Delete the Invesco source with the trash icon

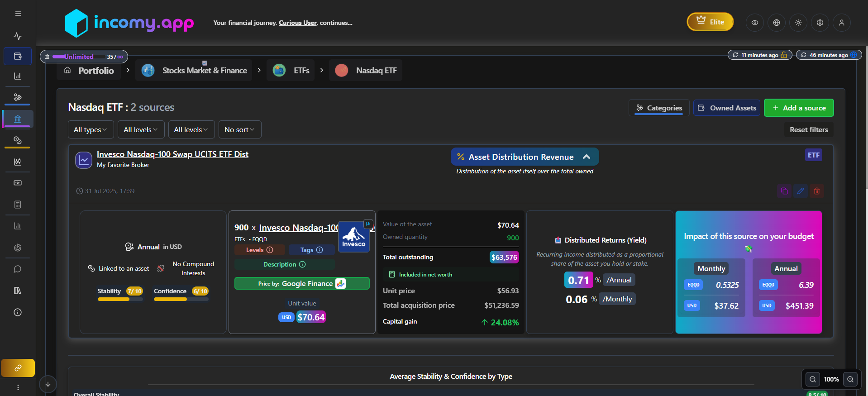[x=817, y=191]
